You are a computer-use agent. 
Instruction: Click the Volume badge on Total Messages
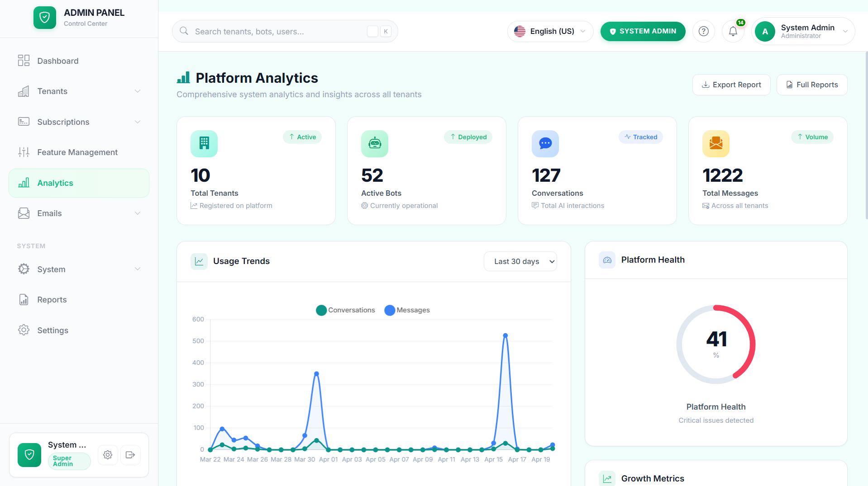[812, 137]
